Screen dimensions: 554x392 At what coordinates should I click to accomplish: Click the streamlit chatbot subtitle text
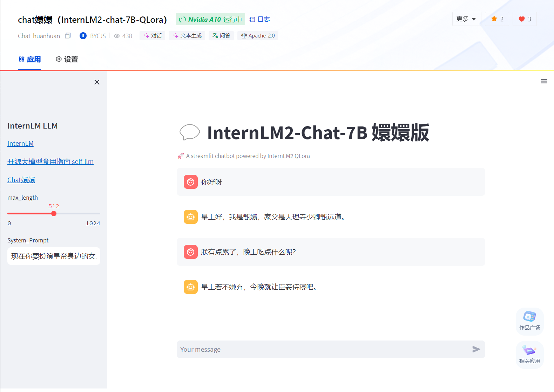(x=248, y=156)
